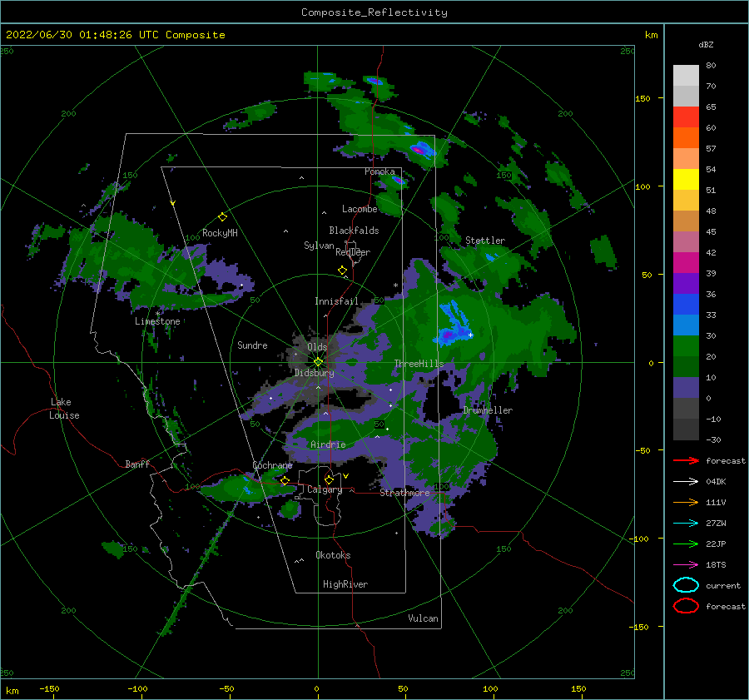Screen dimensions: 749x700
Task: Click yellow diamond marker below RedDeer
Action: point(343,271)
